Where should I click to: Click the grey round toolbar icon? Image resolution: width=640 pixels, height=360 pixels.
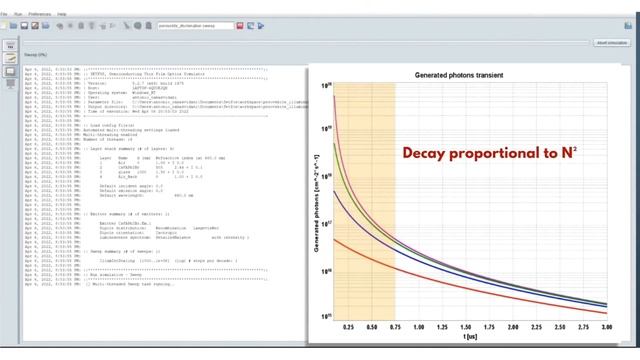pyautogui.click(x=138, y=26)
